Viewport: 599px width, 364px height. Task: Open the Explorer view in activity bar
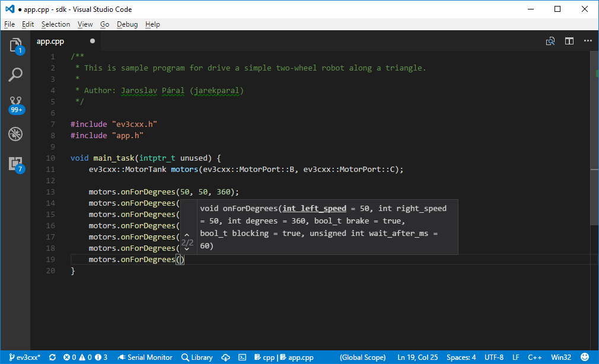(x=15, y=46)
